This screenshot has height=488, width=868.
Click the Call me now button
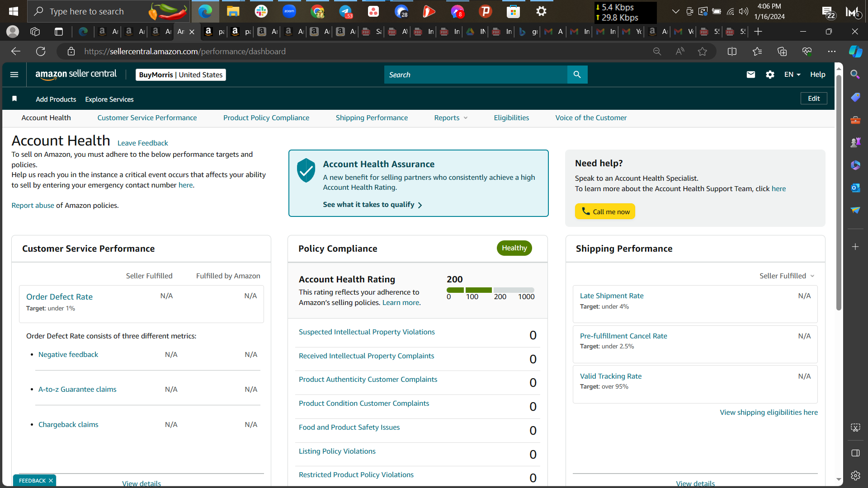605,211
